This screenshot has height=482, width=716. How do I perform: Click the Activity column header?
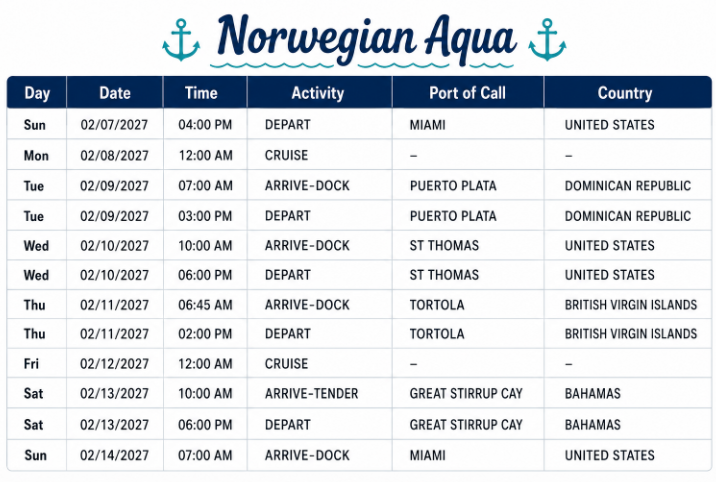[319, 93]
